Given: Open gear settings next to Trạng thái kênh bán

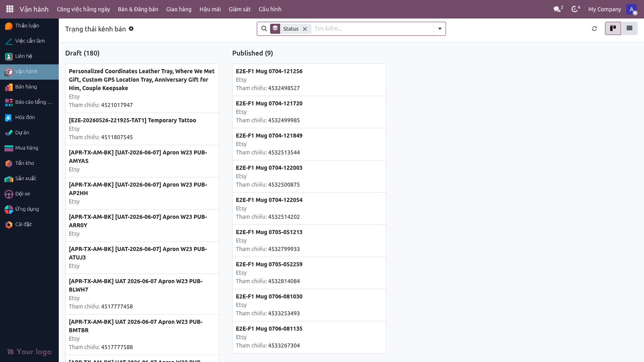Looking at the screenshot, I should pos(131,29).
